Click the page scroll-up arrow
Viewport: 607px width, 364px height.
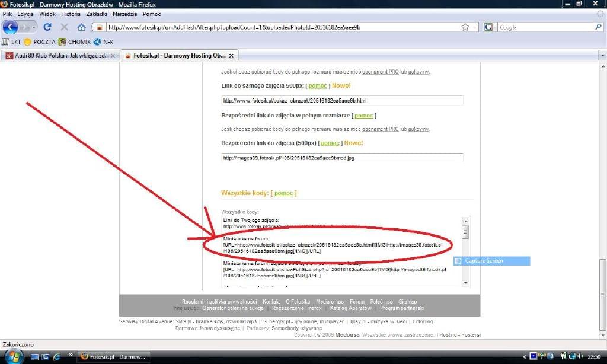[603, 66]
